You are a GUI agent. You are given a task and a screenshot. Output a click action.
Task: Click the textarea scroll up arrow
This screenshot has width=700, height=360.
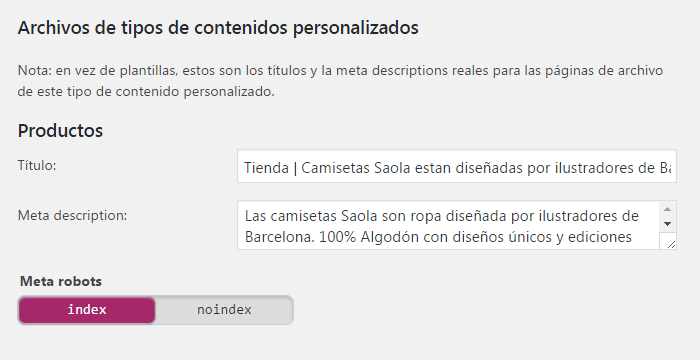667,209
